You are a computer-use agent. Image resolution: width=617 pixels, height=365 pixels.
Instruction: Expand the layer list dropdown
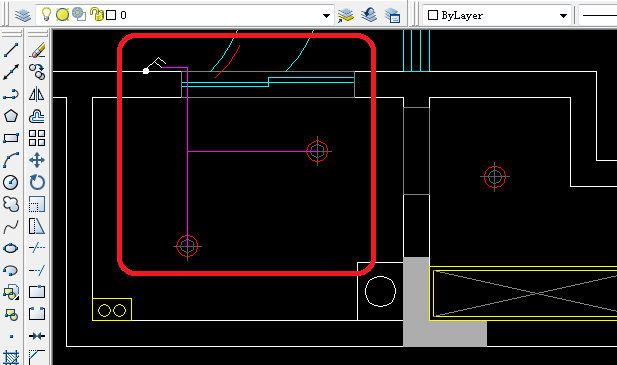(x=326, y=16)
